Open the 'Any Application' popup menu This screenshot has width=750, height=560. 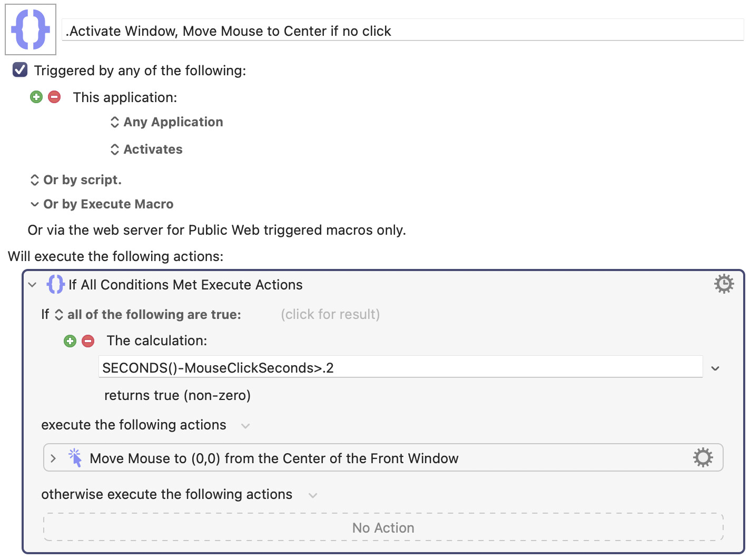pos(167,122)
